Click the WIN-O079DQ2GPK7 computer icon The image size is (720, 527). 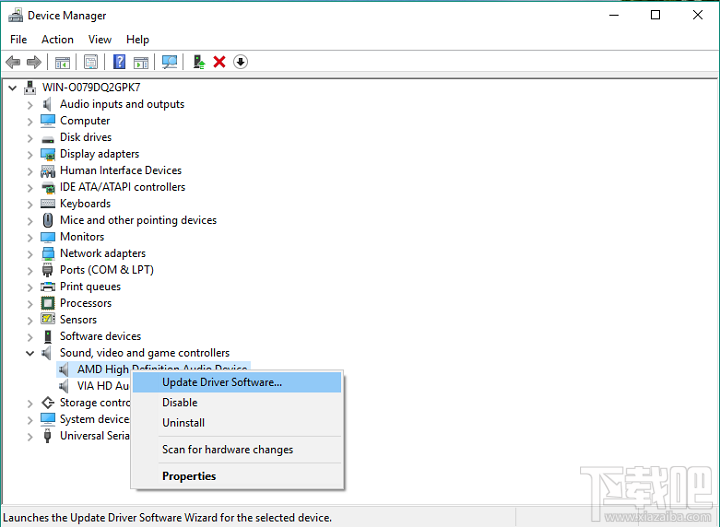[30, 87]
